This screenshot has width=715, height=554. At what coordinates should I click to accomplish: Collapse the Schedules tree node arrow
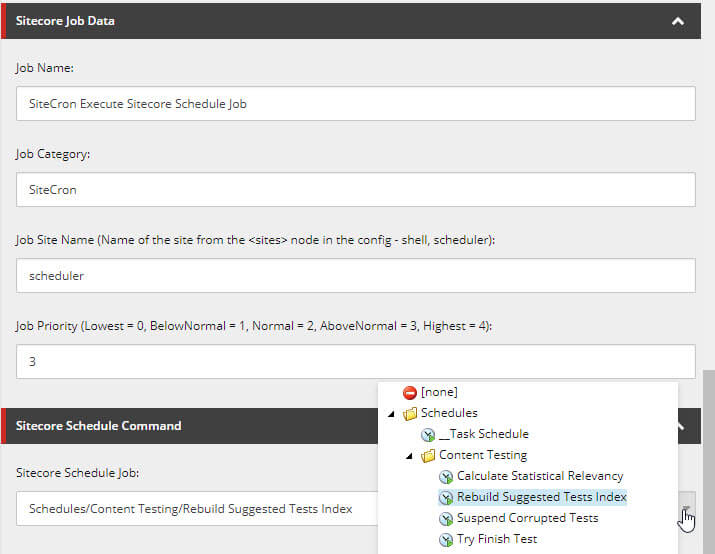pos(392,414)
